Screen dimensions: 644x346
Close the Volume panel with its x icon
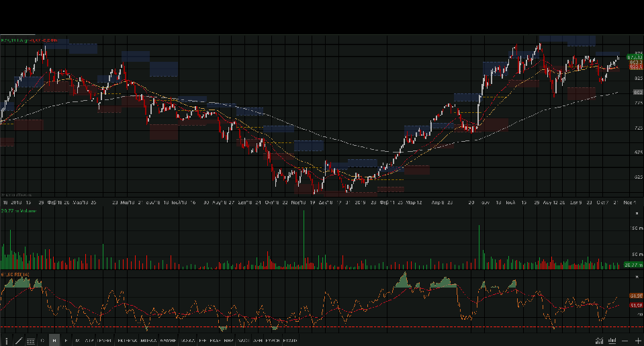[x=636, y=212]
